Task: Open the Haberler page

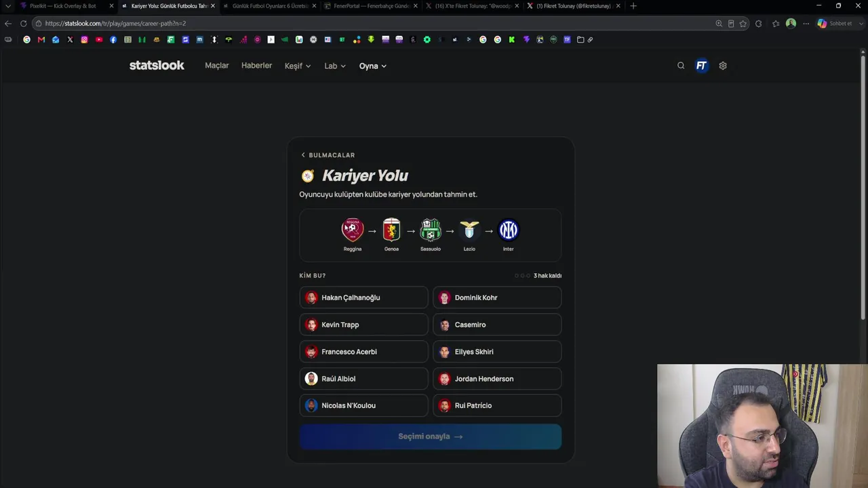Action: coord(256,66)
